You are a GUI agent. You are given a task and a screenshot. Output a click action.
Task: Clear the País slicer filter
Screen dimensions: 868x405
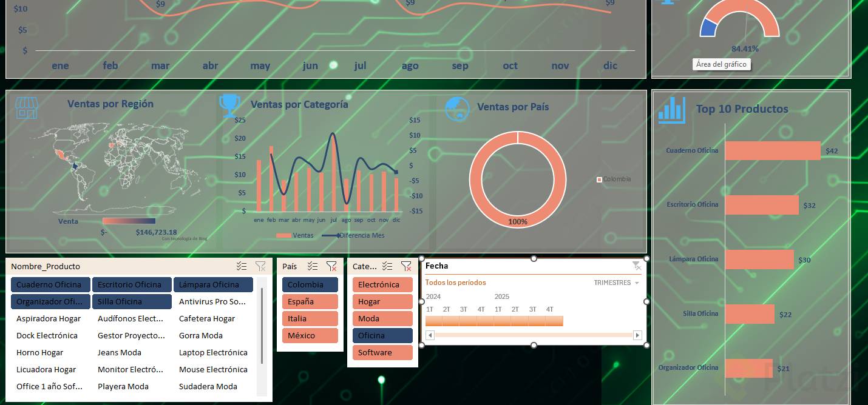pos(331,266)
